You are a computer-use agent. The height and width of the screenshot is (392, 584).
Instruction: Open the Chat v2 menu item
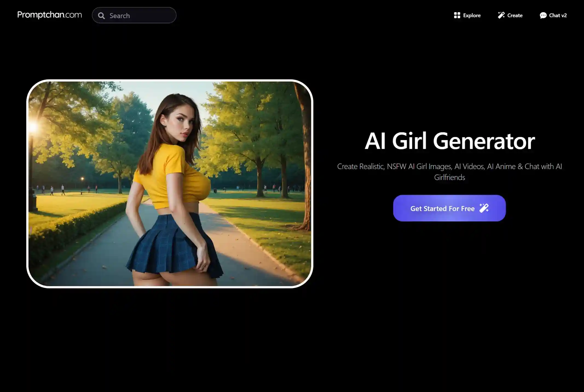pos(557,15)
